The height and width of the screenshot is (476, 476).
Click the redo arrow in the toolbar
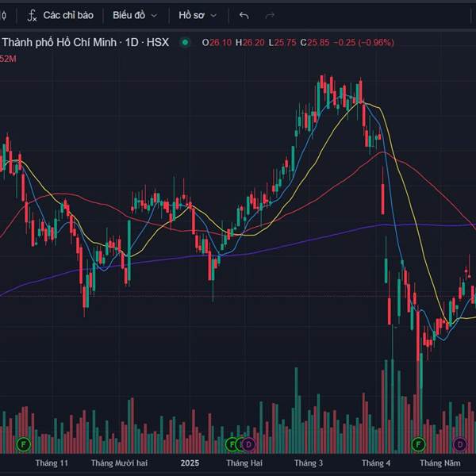pyautogui.click(x=270, y=15)
